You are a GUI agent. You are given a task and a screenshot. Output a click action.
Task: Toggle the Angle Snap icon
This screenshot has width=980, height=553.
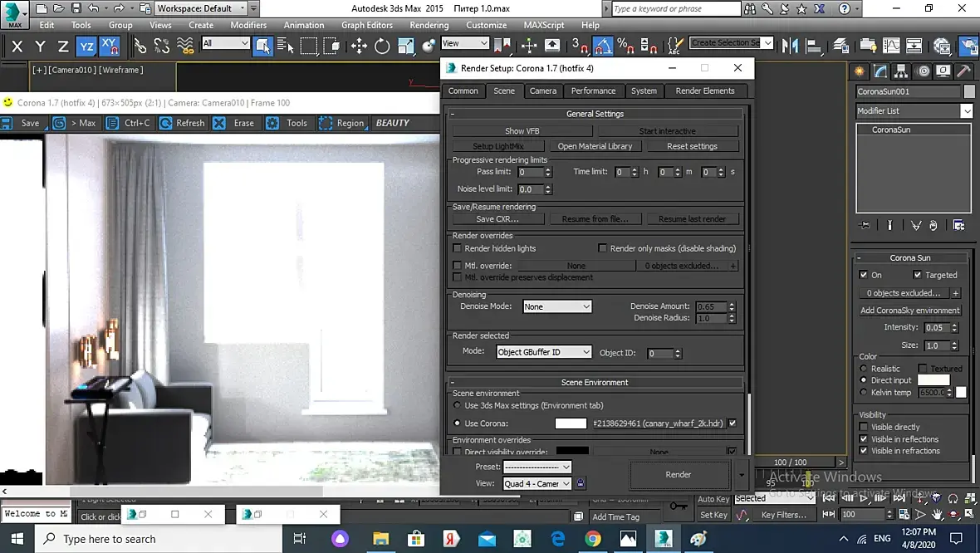click(x=602, y=46)
